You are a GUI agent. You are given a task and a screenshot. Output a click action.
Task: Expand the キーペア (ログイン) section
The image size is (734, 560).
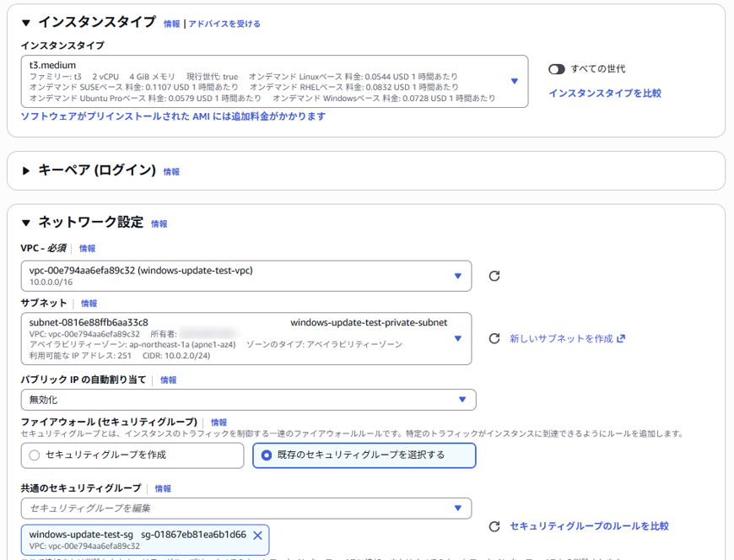click(26, 171)
